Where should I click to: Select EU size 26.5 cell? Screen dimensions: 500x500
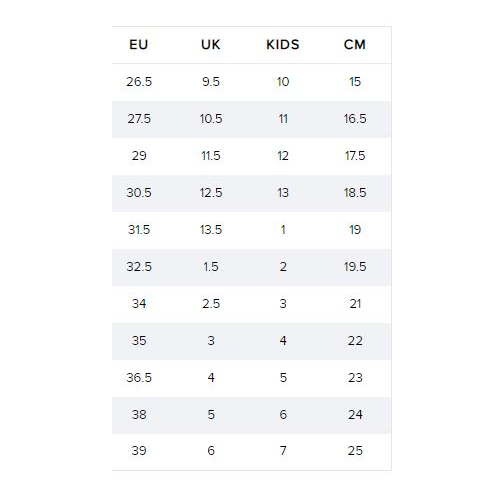pyautogui.click(x=139, y=82)
